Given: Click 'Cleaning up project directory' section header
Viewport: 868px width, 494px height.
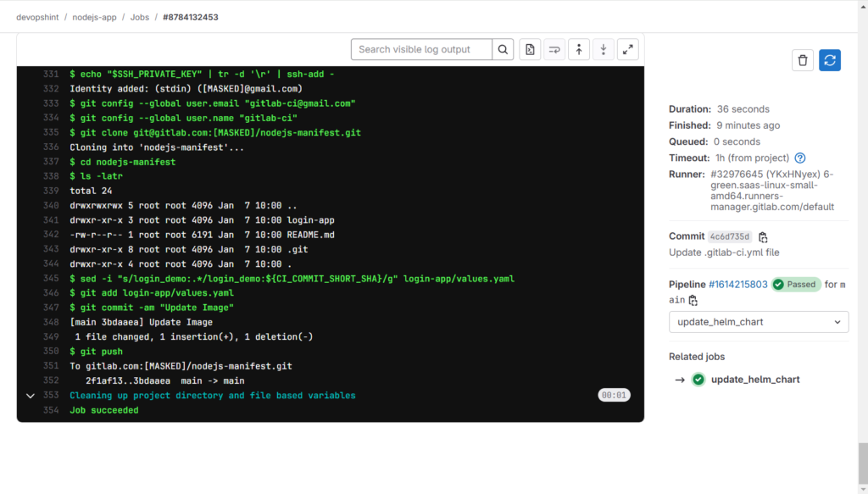Looking at the screenshot, I should point(213,396).
